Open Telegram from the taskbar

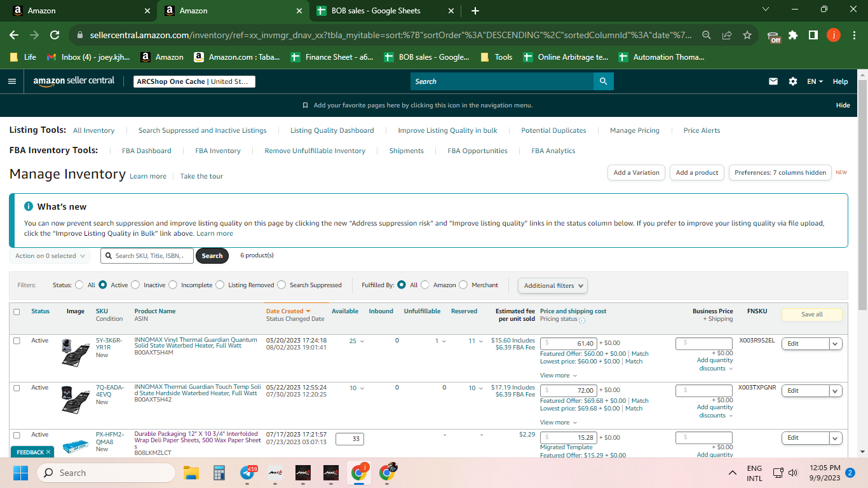pos(248,473)
